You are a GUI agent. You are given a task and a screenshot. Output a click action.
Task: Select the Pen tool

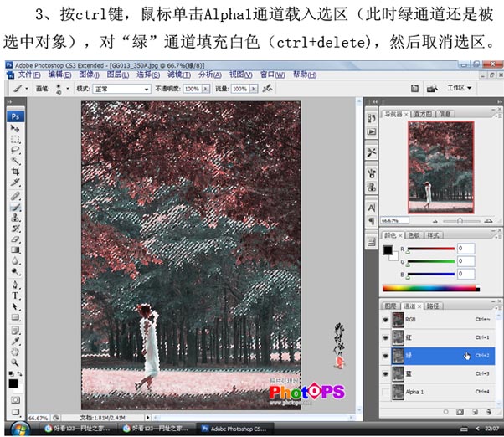tap(15, 285)
